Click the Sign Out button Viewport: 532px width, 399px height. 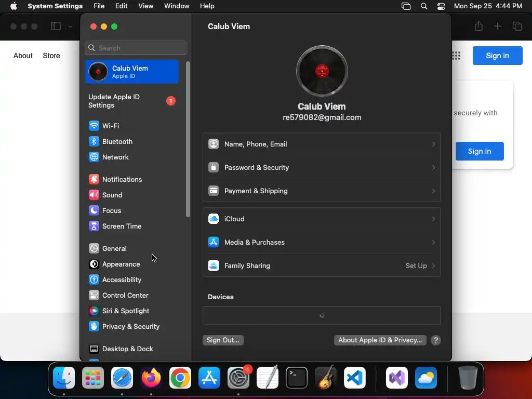[223, 340]
